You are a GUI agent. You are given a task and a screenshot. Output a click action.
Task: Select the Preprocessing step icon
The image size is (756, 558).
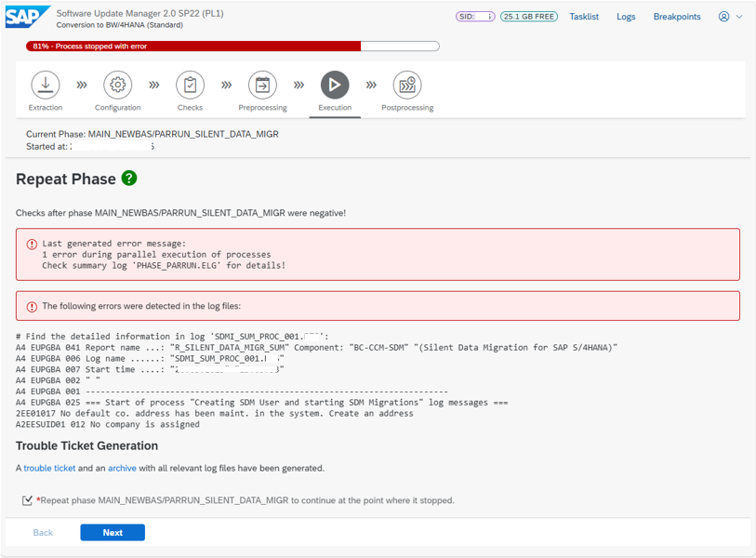click(262, 85)
